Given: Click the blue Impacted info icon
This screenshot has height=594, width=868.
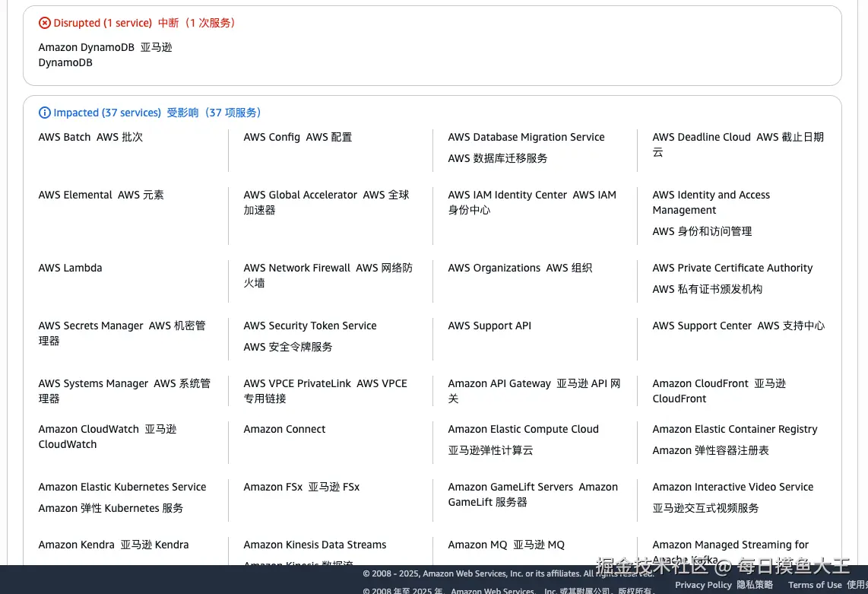Looking at the screenshot, I should 45,113.
